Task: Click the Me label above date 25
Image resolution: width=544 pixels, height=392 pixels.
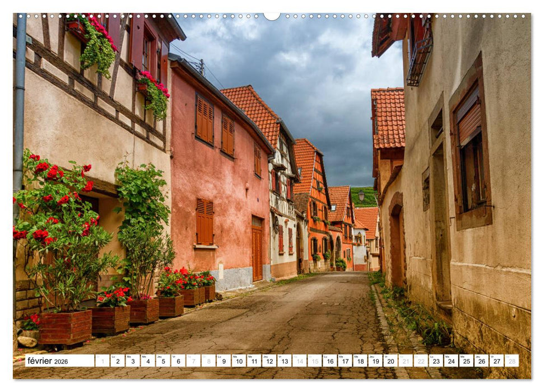Action: tap(463, 357)
